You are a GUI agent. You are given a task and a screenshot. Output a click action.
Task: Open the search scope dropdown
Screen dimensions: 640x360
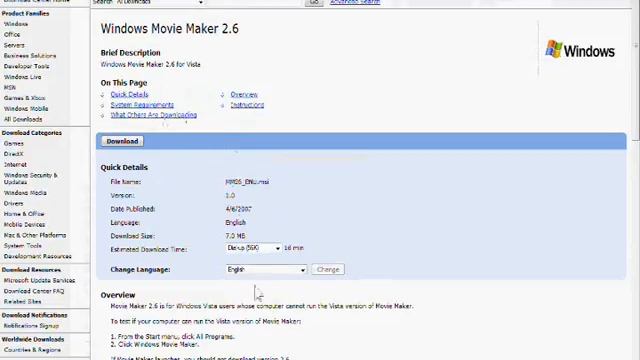click(x=160, y=2)
